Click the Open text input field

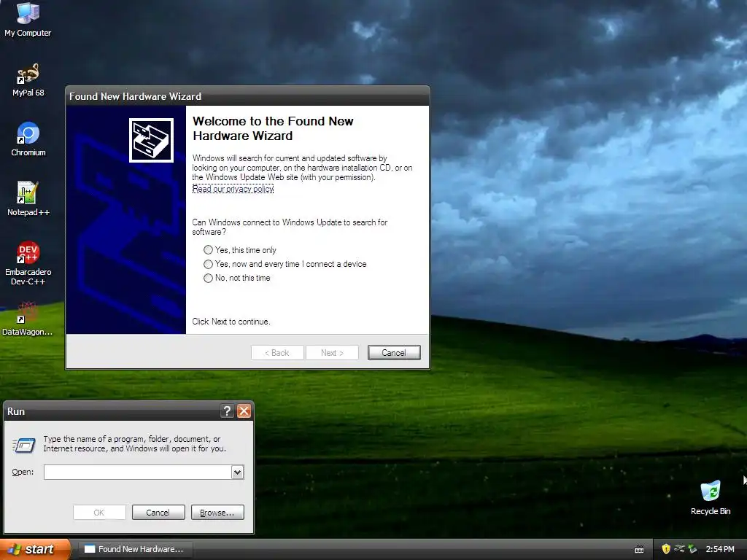pyautogui.click(x=138, y=472)
